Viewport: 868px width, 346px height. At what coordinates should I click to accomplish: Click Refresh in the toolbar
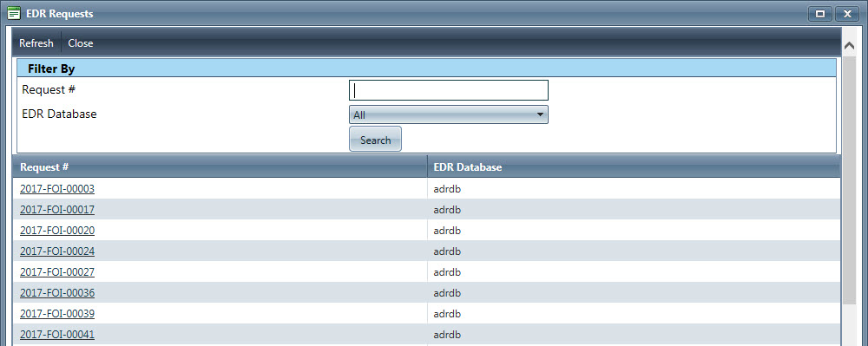36,43
